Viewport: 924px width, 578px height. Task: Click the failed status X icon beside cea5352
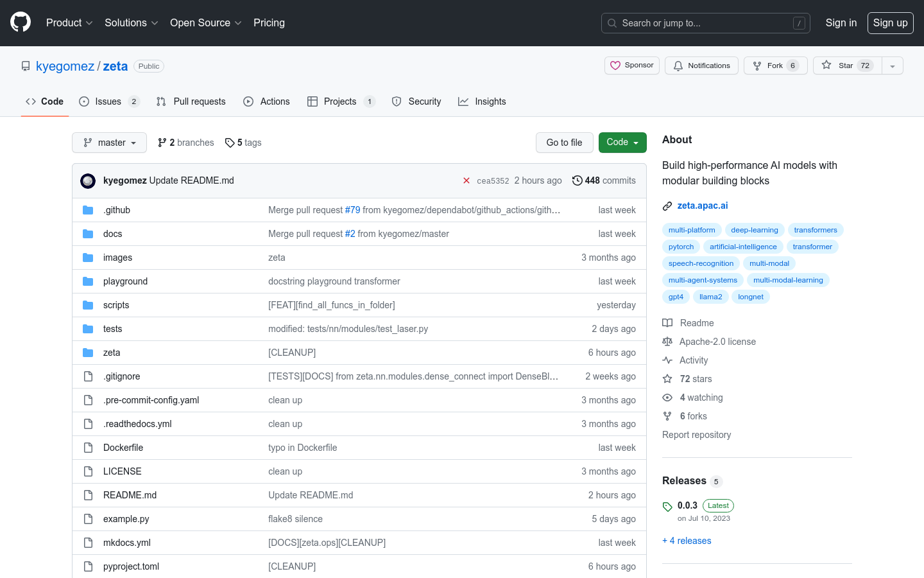(466, 181)
